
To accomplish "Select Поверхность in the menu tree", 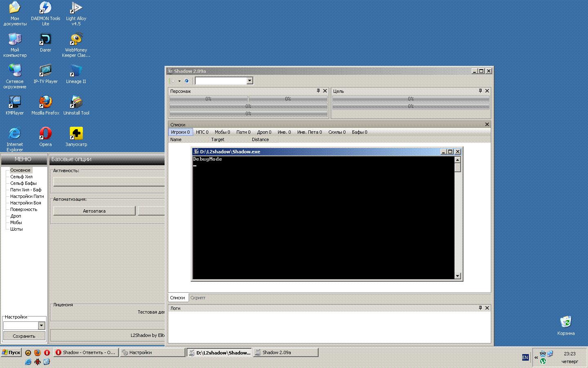I will click(x=24, y=209).
